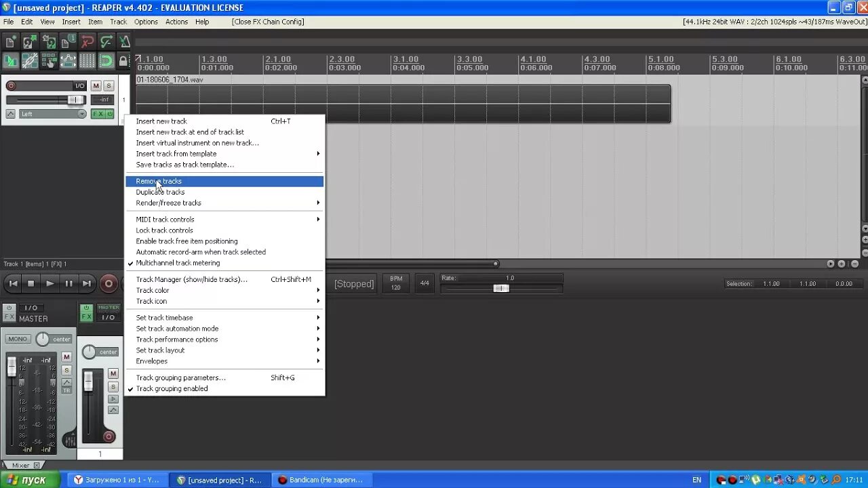Expand Set track automation mode submenu

[x=224, y=329]
